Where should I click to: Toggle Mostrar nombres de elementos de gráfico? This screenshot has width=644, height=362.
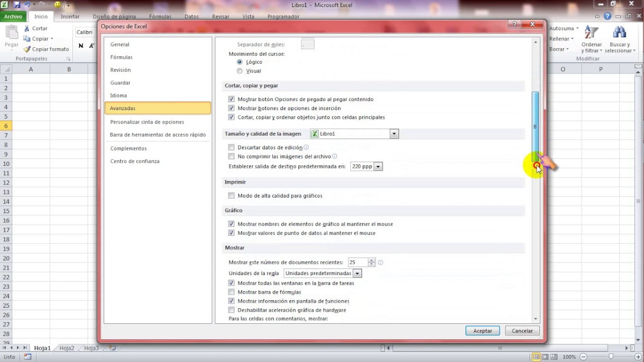(231, 224)
